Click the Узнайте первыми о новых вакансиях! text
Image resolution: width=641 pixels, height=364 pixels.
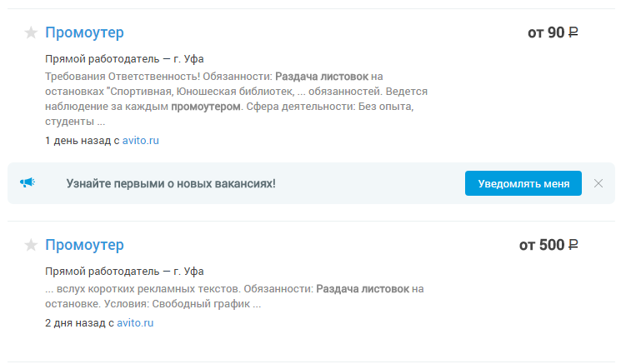coord(171,183)
